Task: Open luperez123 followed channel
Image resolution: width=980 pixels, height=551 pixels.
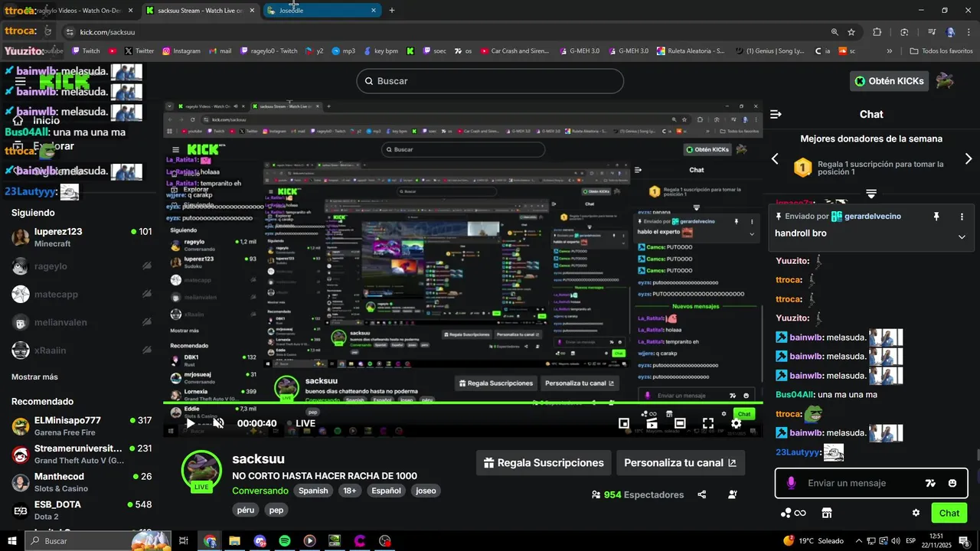Action: (81, 237)
